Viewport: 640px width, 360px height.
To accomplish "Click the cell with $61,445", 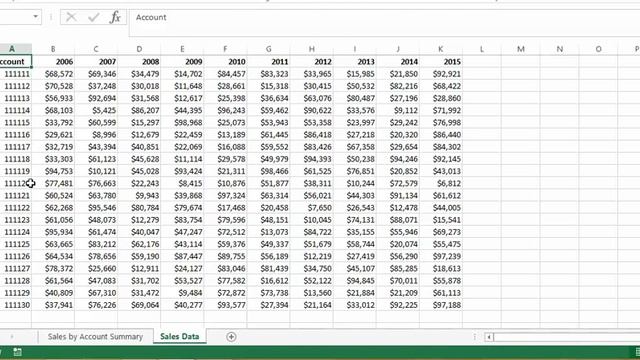I will click(269, 135).
